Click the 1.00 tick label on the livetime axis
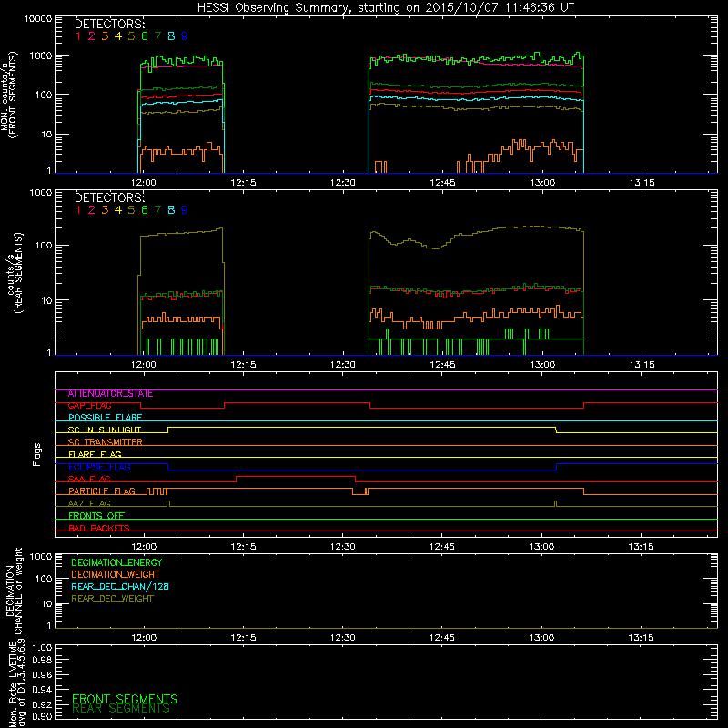 click(42, 648)
